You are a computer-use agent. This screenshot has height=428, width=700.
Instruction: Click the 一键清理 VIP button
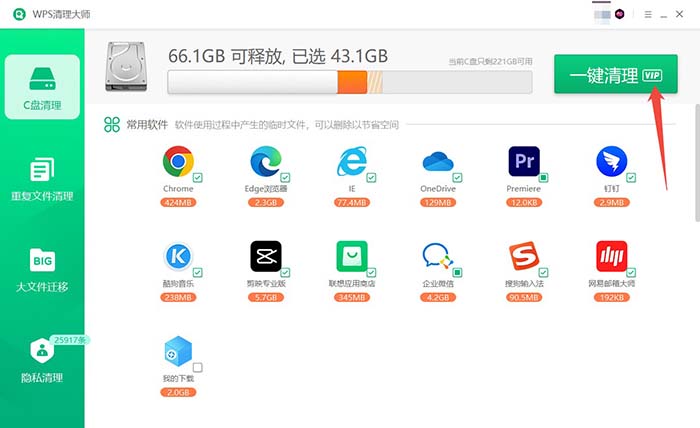(616, 74)
